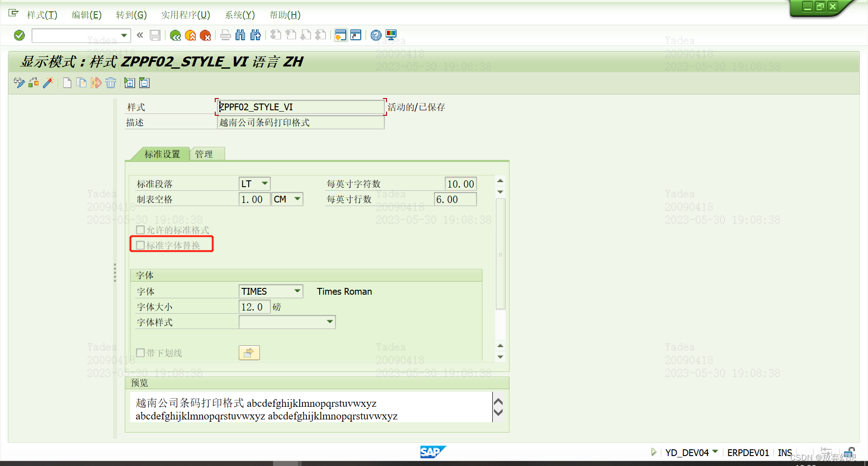The image size is (868, 466).
Task: Click the Expand all nodes icon
Action: [x=130, y=83]
